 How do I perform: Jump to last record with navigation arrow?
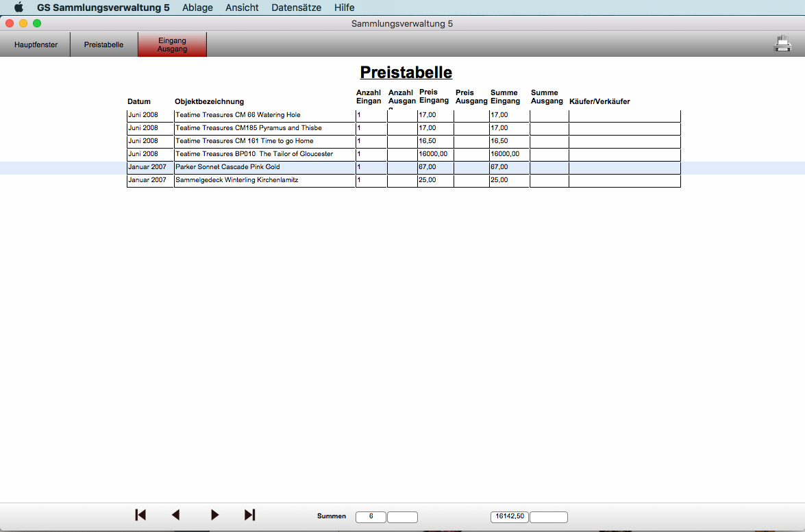click(249, 515)
